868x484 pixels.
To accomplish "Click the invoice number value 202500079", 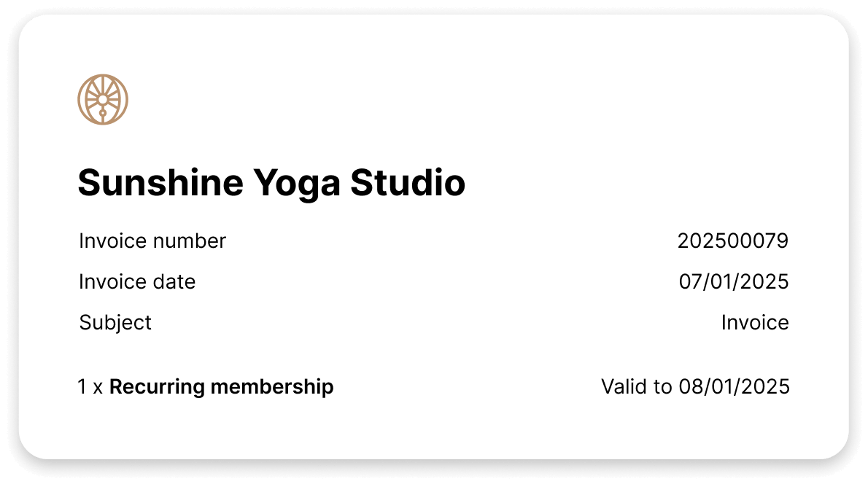I will coord(732,241).
